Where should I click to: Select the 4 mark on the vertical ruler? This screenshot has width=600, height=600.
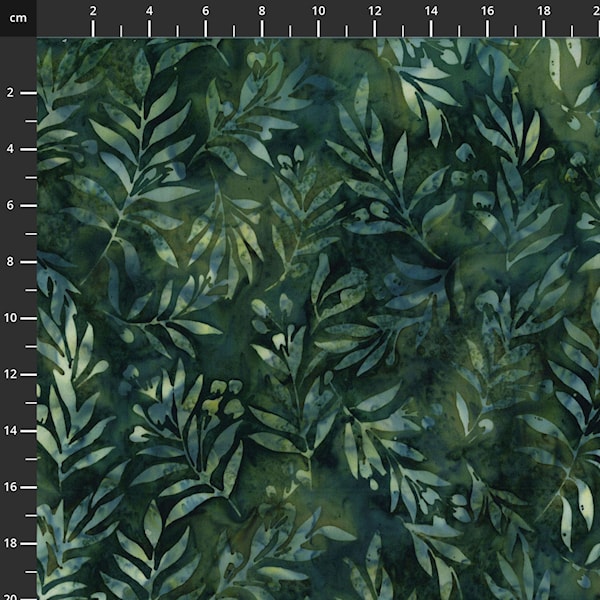click(x=10, y=149)
